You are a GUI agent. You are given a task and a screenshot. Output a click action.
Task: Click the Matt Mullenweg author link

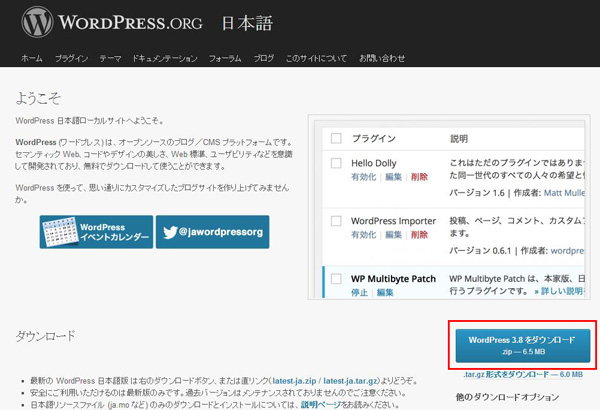point(564,193)
